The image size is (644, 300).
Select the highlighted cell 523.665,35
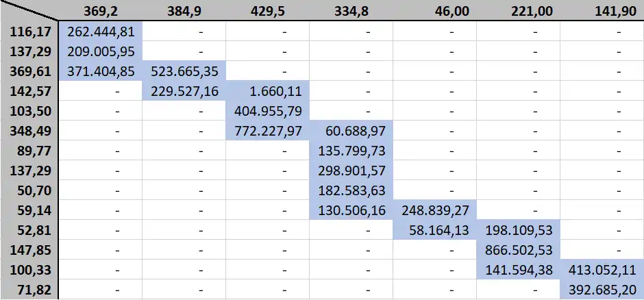[x=184, y=71]
